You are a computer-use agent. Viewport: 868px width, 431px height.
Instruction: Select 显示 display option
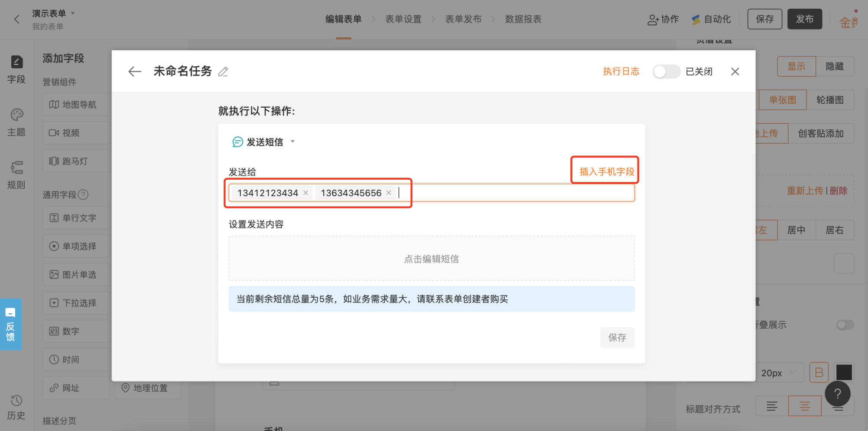click(x=796, y=66)
